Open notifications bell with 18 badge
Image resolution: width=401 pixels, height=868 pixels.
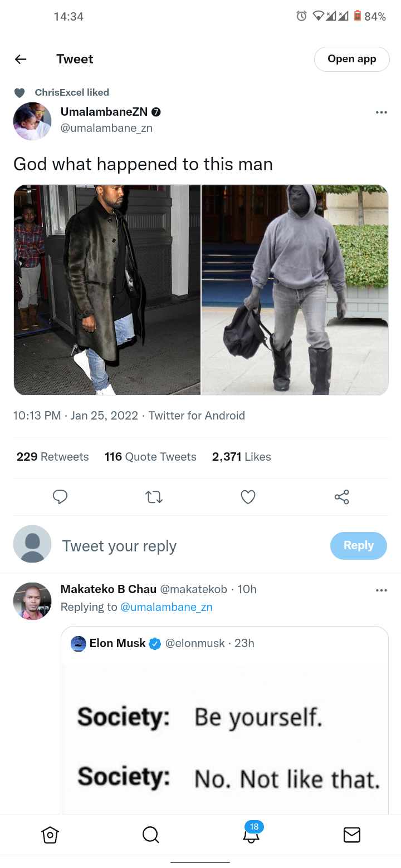coord(252,833)
